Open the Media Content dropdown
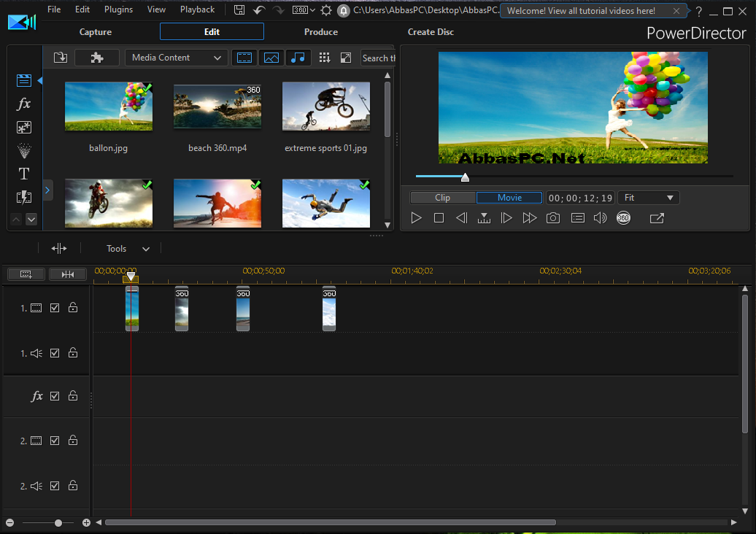The height and width of the screenshot is (534, 756). (x=176, y=58)
